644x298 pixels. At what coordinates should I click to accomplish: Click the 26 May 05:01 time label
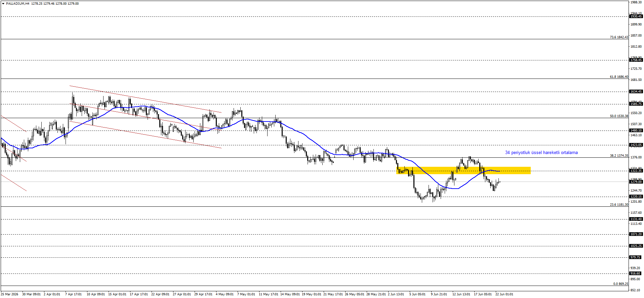coord(355,294)
